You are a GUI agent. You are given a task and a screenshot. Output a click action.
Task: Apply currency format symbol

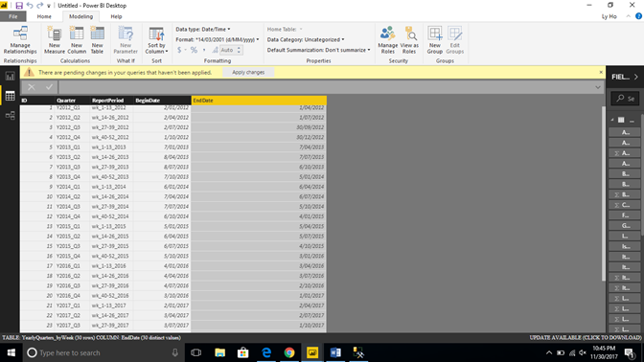tap(179, 50)
